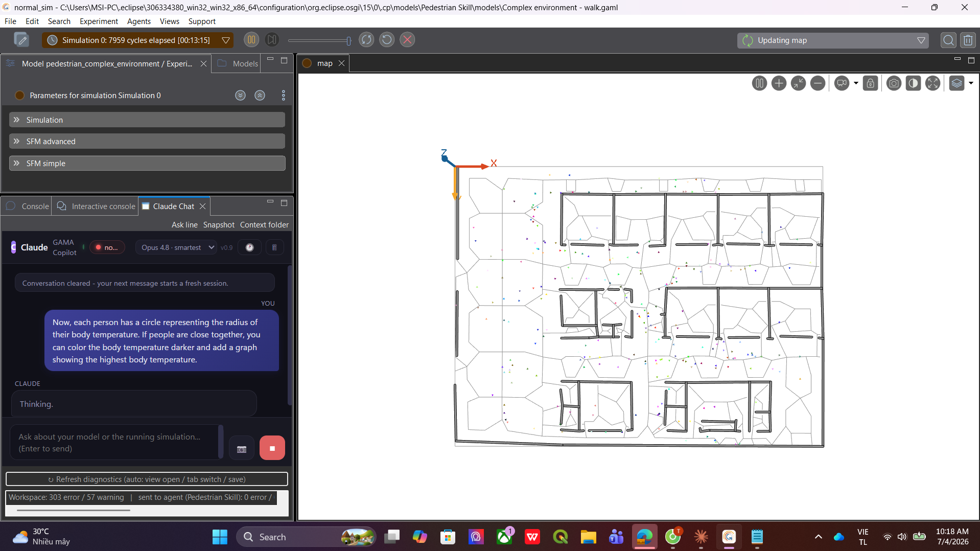Pause the map display
Screen dimensions: 980x551
(759, 83)
